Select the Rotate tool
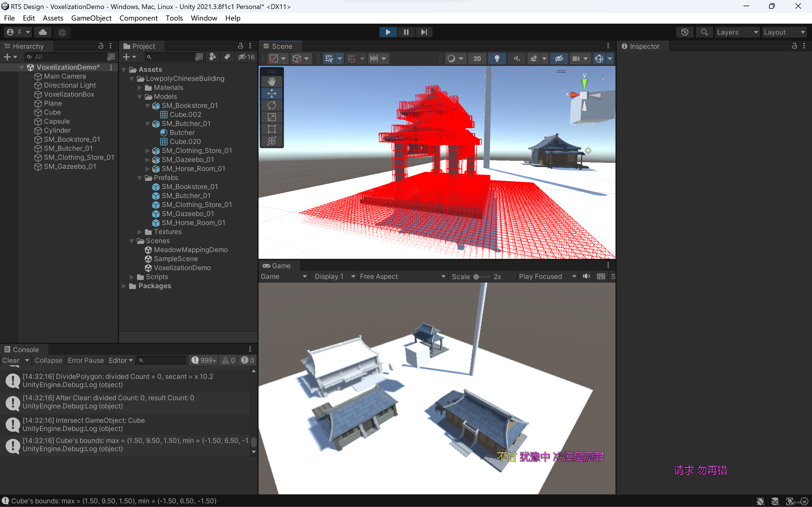The height and width of the screenshot is (507, 812). tap(272, 105)
